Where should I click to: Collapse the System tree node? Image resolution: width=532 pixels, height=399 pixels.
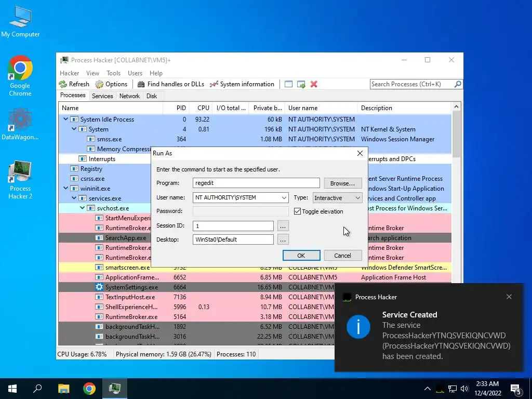[74, 129]
